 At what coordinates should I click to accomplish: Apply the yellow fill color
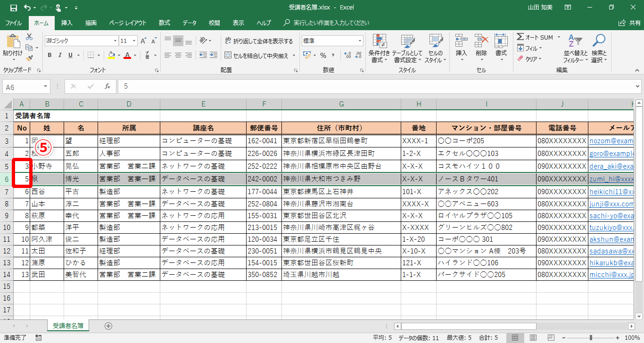coord(111,55)
